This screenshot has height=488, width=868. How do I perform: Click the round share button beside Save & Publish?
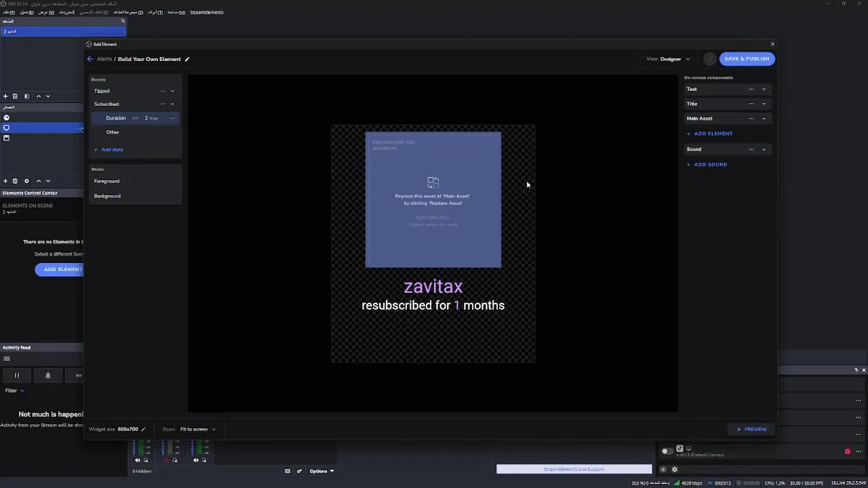[x=709, y=59]
